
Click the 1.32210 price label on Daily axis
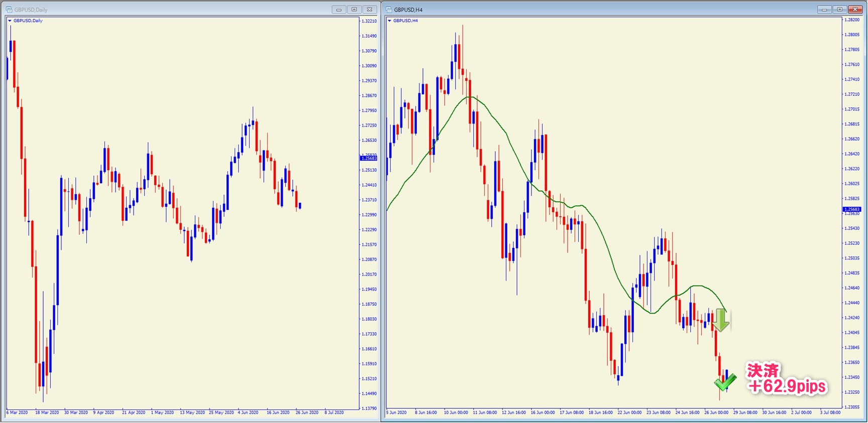coord(369,21)
